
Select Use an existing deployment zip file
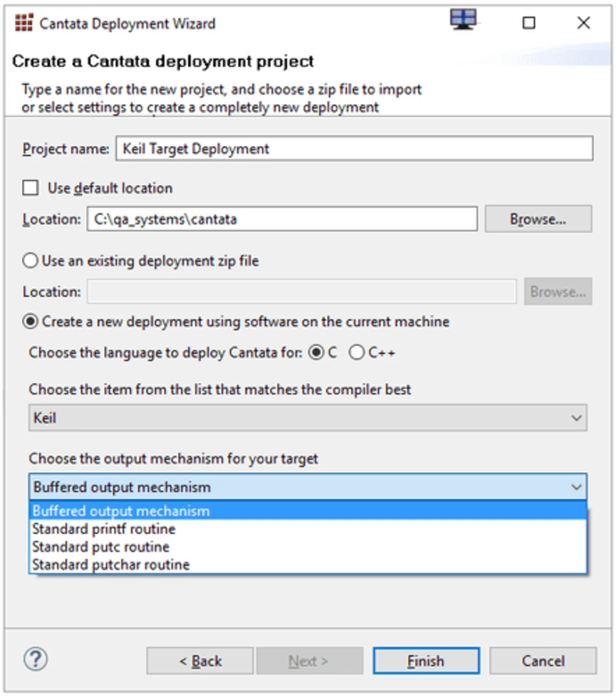[x=30, y=260]
